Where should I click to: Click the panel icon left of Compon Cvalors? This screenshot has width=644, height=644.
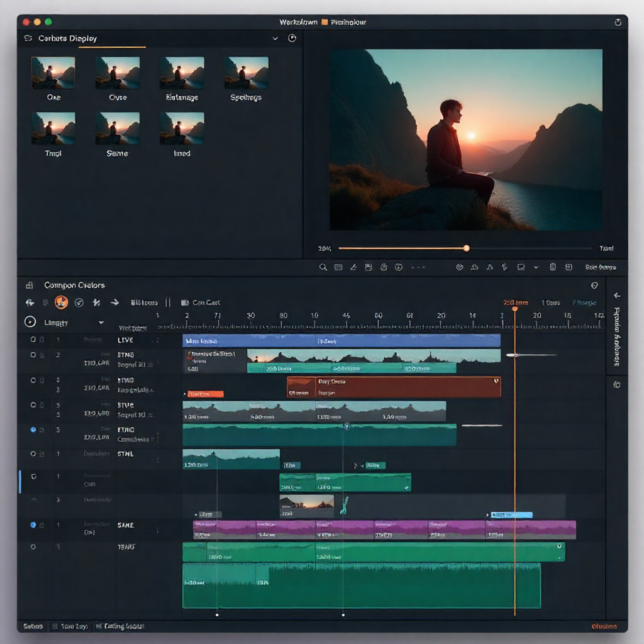click(29, 285)
